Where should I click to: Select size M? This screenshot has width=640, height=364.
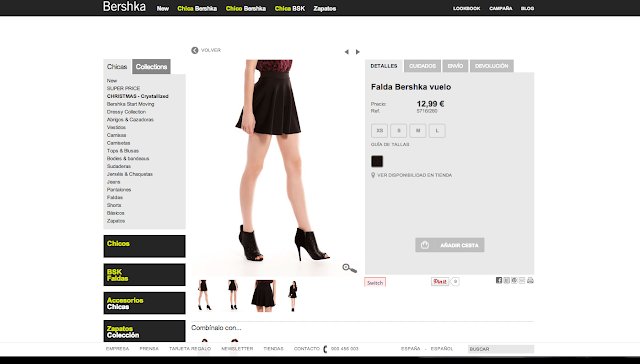coord(418,131)
